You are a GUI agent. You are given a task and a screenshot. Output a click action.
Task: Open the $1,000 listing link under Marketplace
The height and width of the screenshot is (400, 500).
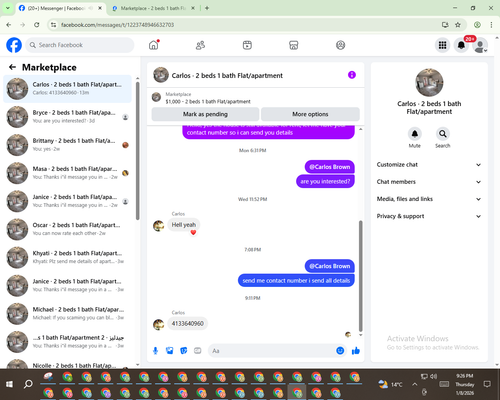pos(208,101)
